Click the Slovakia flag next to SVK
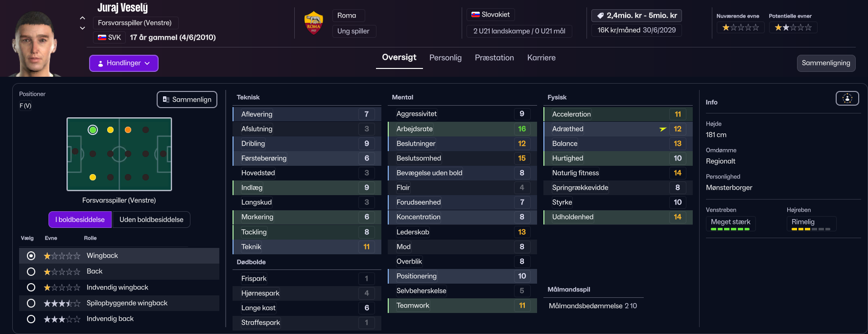Viewport: 868px width, 334px height. coord(102,38)
